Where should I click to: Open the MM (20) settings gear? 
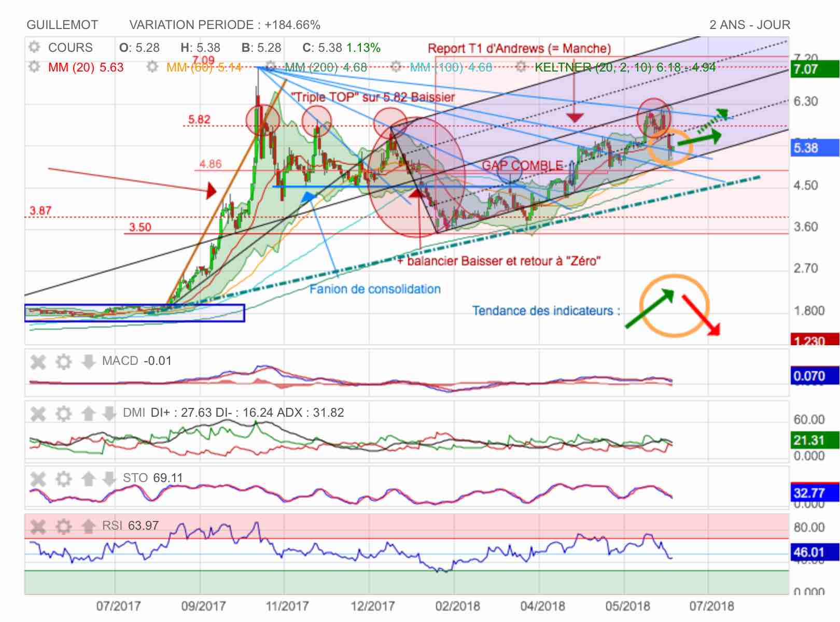(x=34, y=67)
